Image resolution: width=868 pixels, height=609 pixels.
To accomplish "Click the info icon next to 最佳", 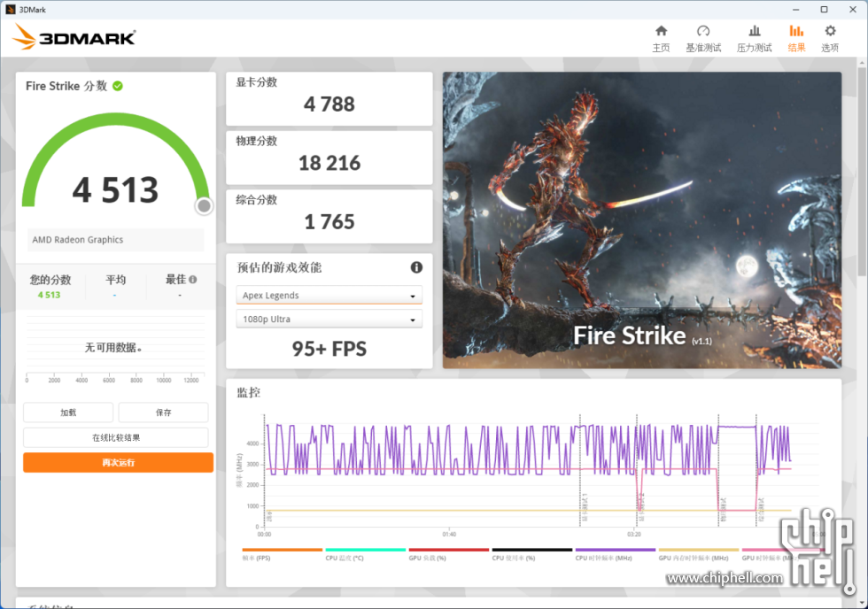I will pos(193,280).
